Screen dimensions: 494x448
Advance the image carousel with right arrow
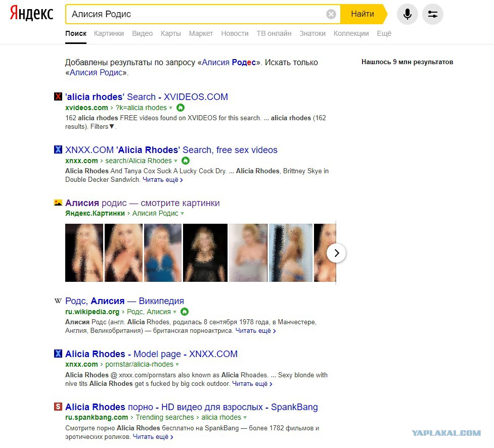point(336,253)
